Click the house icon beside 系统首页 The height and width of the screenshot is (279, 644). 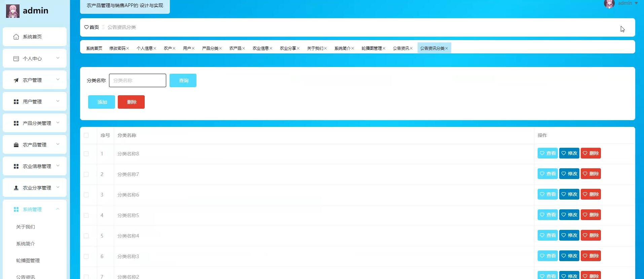[16, 37]
